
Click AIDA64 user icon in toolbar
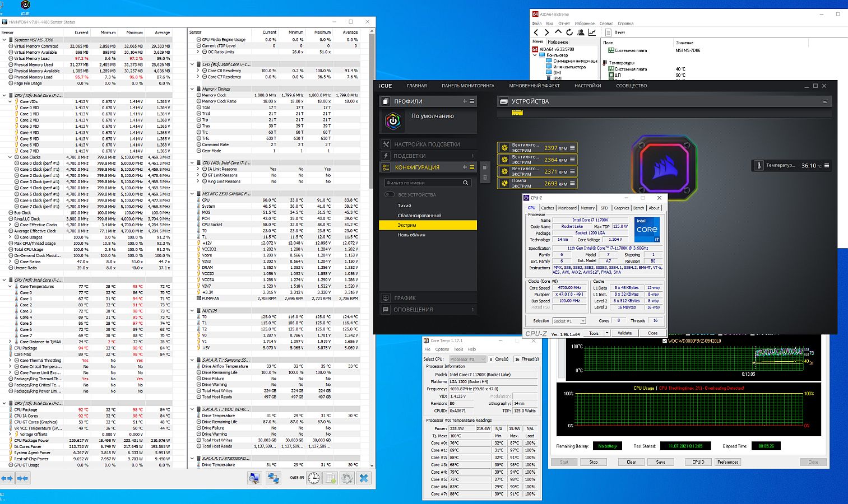(581, 32)
